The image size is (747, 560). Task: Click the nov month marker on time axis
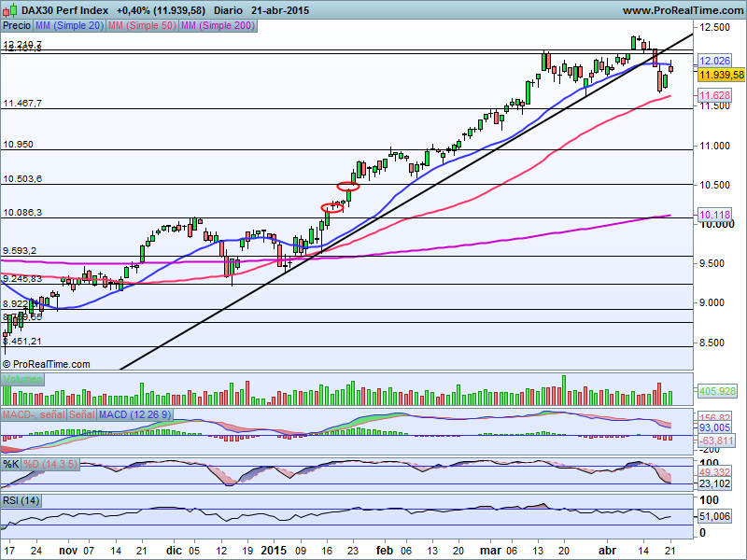pyautogui.click(x=68, y=551)
